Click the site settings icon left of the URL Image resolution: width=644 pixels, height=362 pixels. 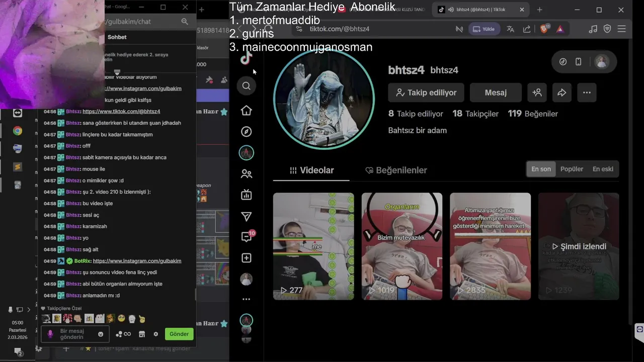point(299,29)
